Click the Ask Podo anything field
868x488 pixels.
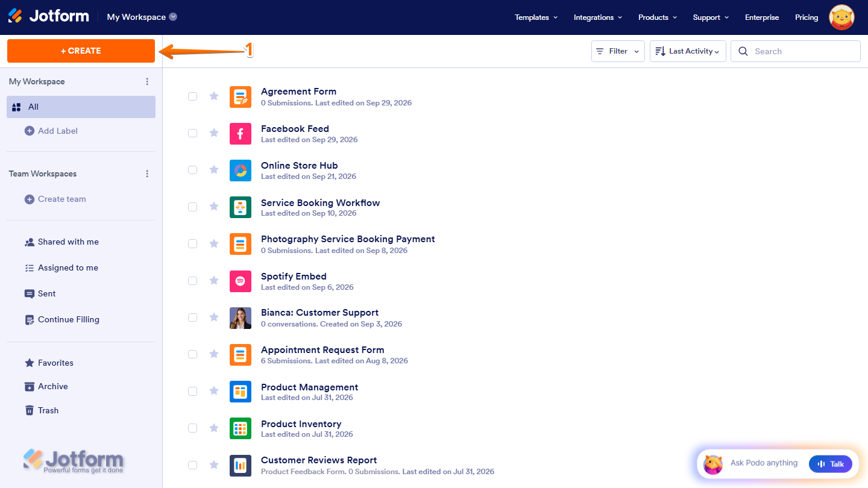coord(764,463)
